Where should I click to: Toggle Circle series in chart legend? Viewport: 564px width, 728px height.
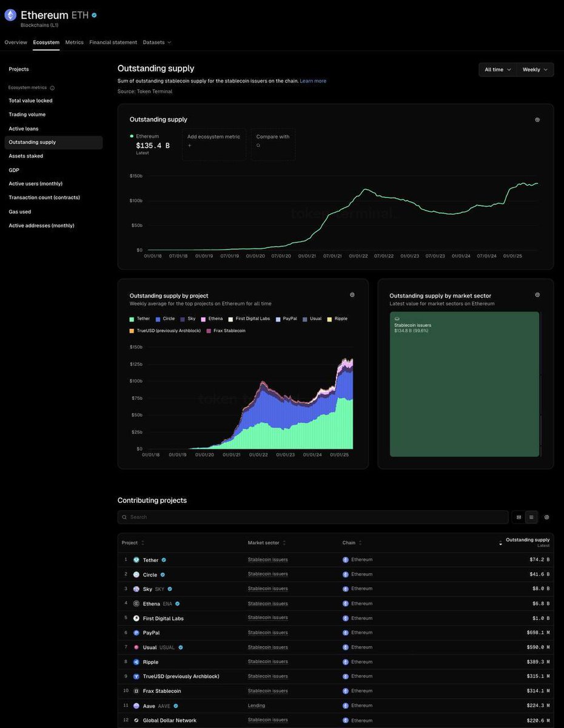(x=165, y=318)
